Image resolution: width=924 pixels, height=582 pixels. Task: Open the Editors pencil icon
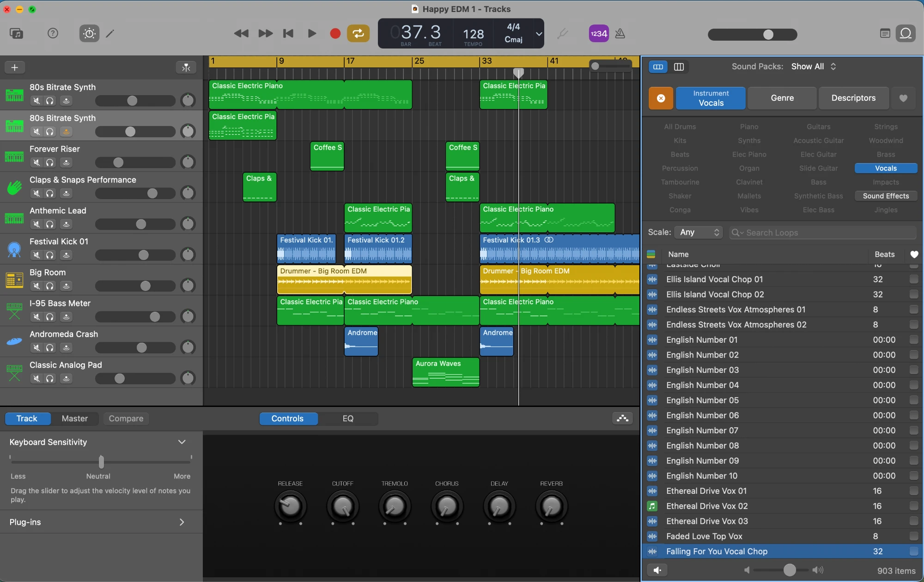click(110, 33)
